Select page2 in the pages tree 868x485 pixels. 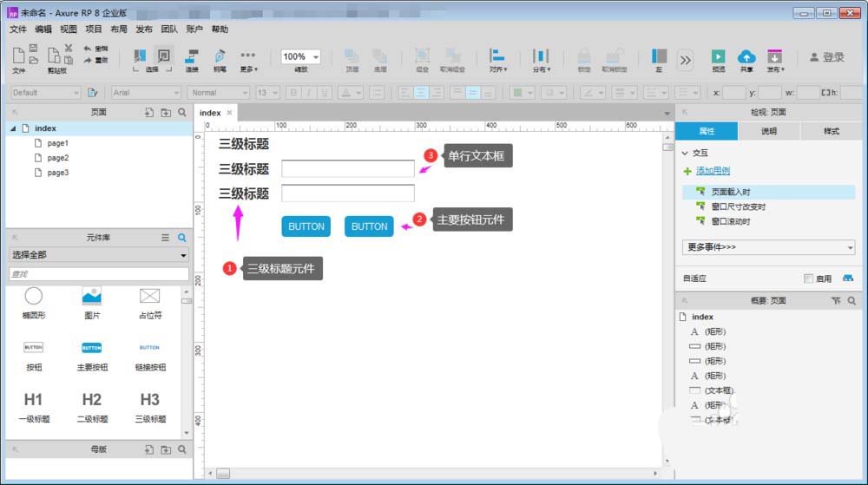[x=57, y=158]
